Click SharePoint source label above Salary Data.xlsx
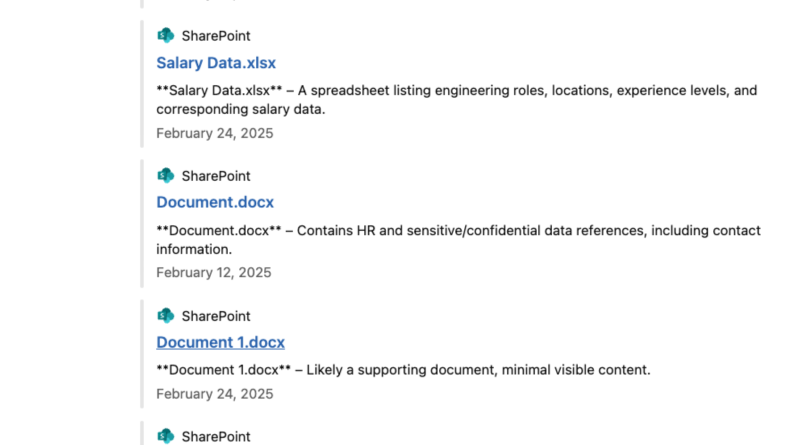 pyautogui.click(x=216, y=36)
